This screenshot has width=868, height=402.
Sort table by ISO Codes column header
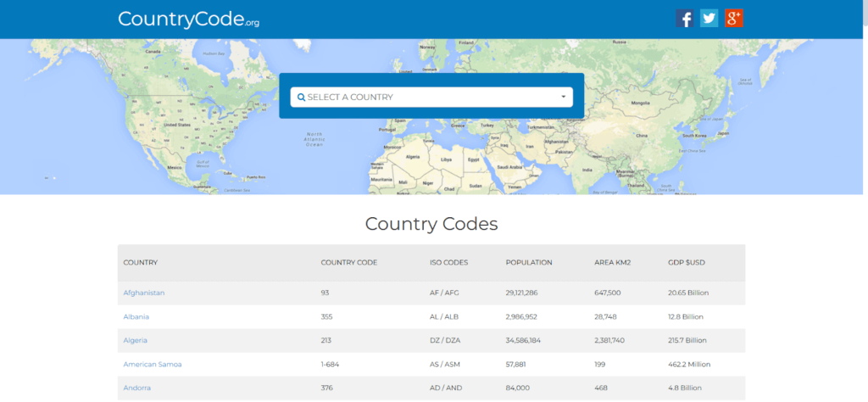point(448,263)
